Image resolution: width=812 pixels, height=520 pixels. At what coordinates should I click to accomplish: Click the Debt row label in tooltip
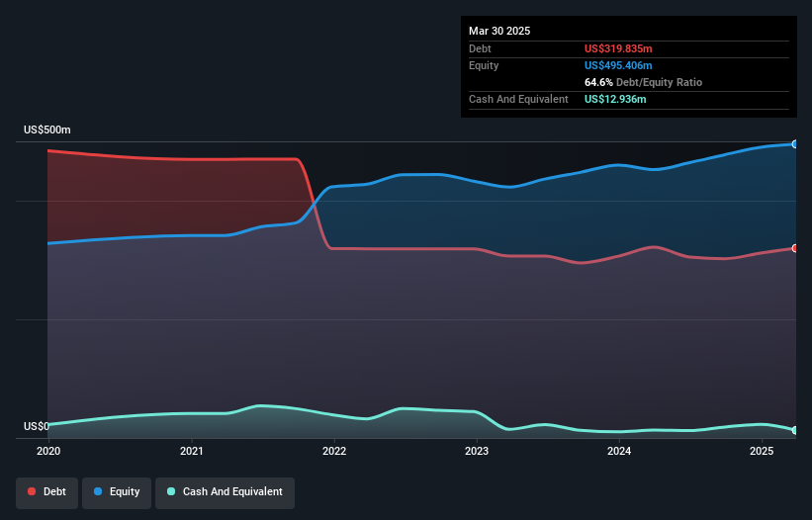coord(480,48)
